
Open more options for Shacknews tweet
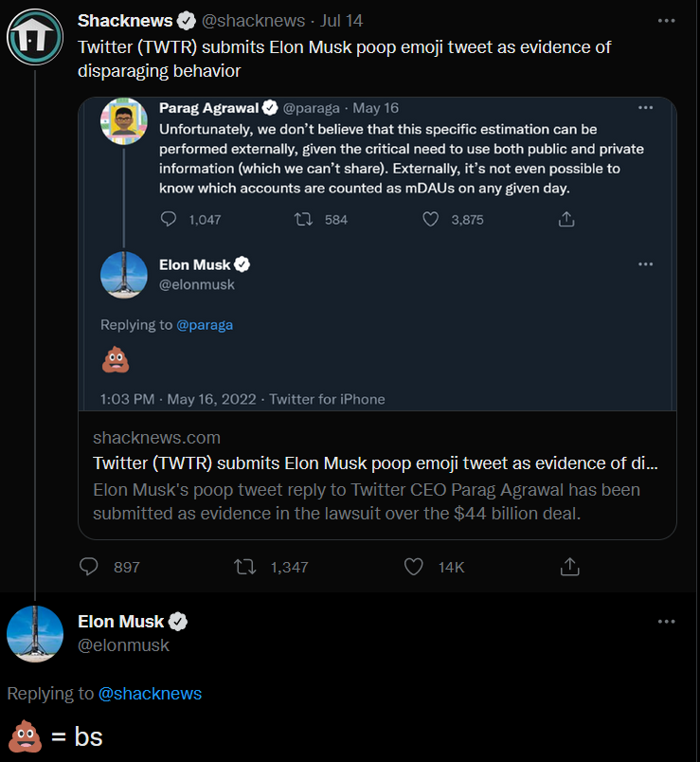point(666,21)
